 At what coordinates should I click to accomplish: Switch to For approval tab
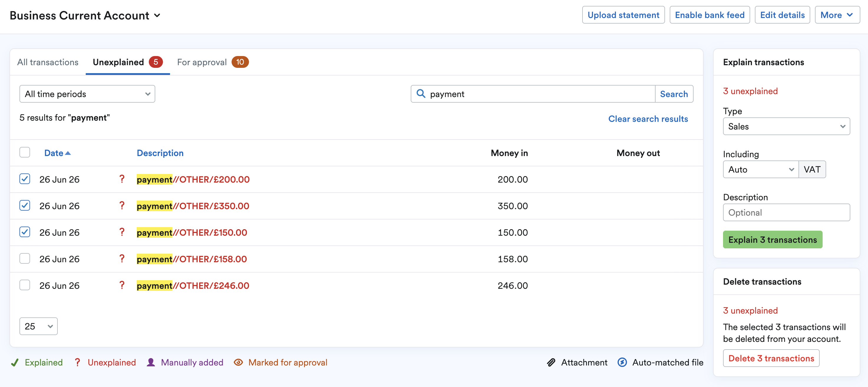213,62
